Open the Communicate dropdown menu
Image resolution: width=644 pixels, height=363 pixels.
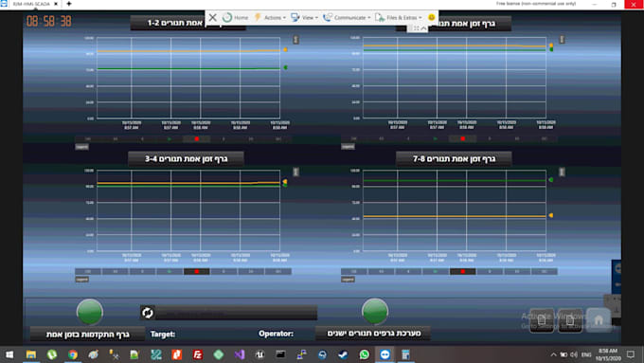347,18
